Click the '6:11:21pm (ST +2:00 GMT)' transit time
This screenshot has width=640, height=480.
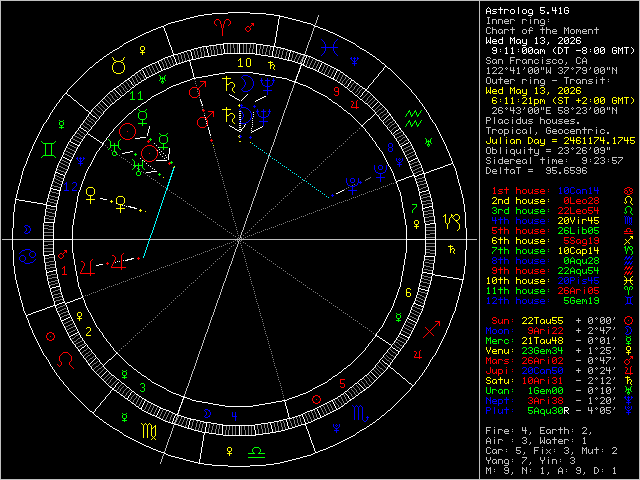tap(563, 101)
